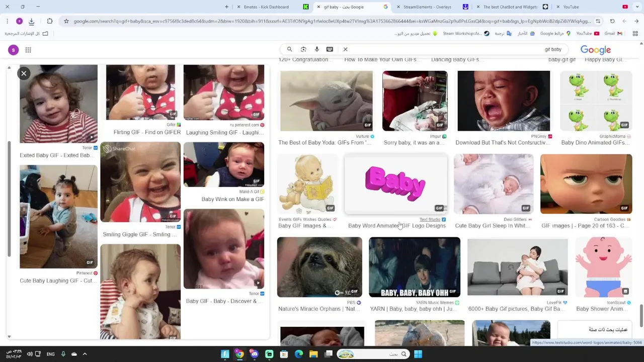Image resolution: width=644 pixels, height=362 pixels.
Task: Open the Windows Start button in taskbar
Action: (x=418, y=354)
